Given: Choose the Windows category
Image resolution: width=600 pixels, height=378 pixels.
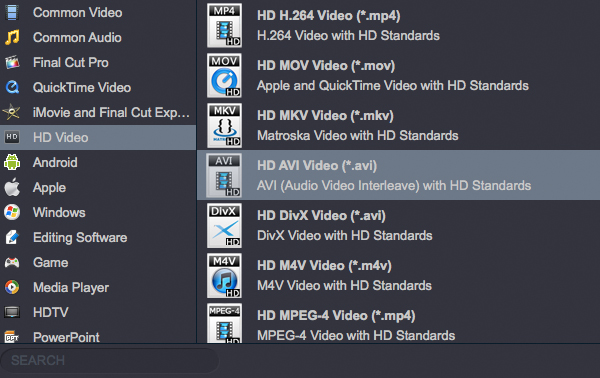Looking at the screenshot, I should coord(98,212).
